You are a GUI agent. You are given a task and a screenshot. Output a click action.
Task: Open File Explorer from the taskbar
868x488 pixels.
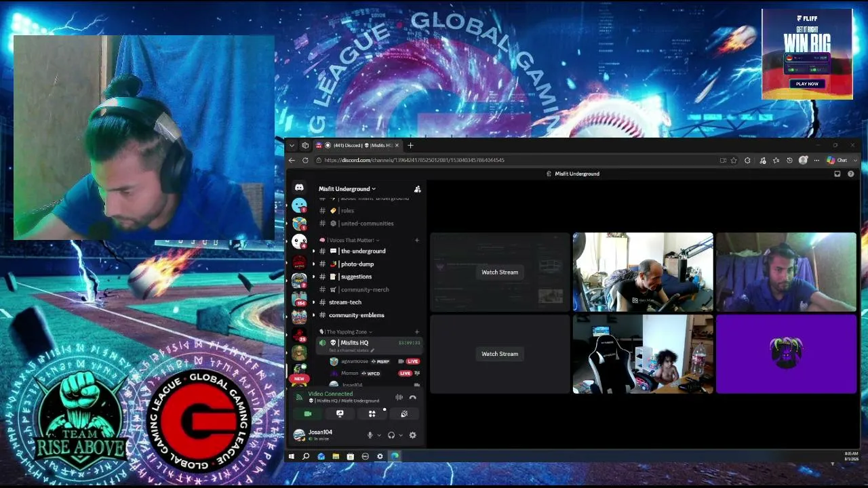pos(336,457)
